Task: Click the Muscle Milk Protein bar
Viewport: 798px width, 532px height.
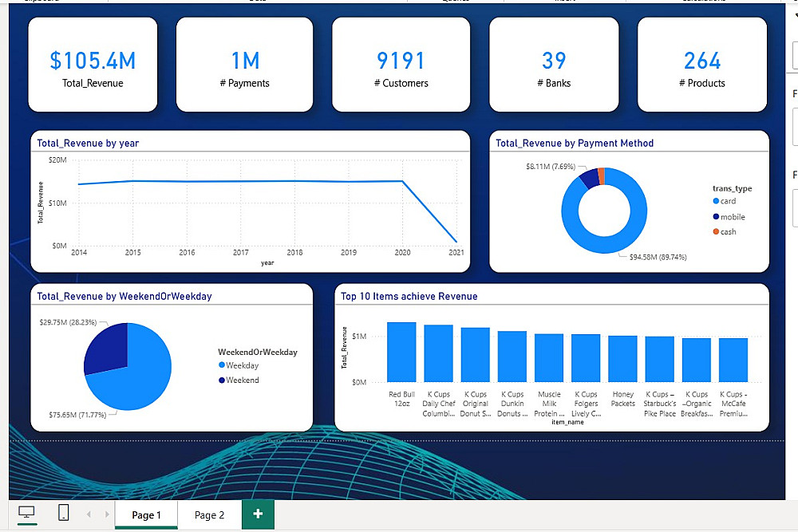Action: [x=549, y=358]
